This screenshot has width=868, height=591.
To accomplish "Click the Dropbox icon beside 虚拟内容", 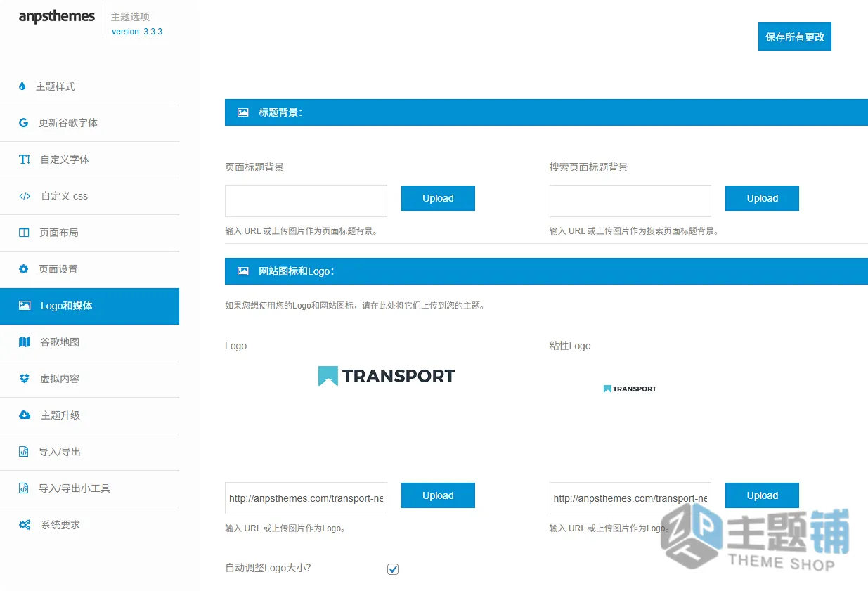I will (x=25, y=378).
